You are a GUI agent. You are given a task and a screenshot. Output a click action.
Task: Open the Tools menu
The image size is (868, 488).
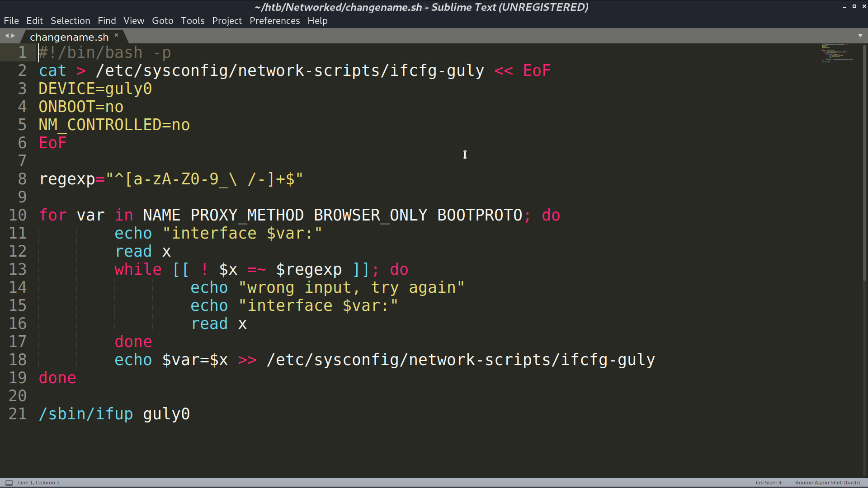[193, 21]
